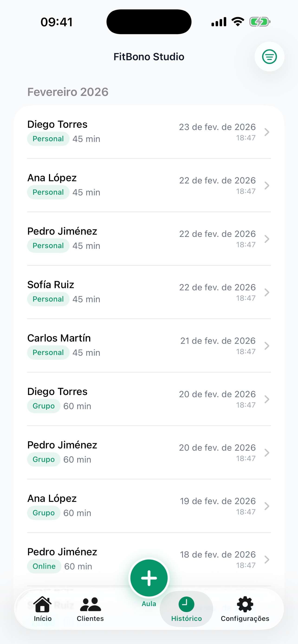Expand Sofía Ruiz session chevron
This screenshot has height=644, width=298.
click(x=267, y=292)
